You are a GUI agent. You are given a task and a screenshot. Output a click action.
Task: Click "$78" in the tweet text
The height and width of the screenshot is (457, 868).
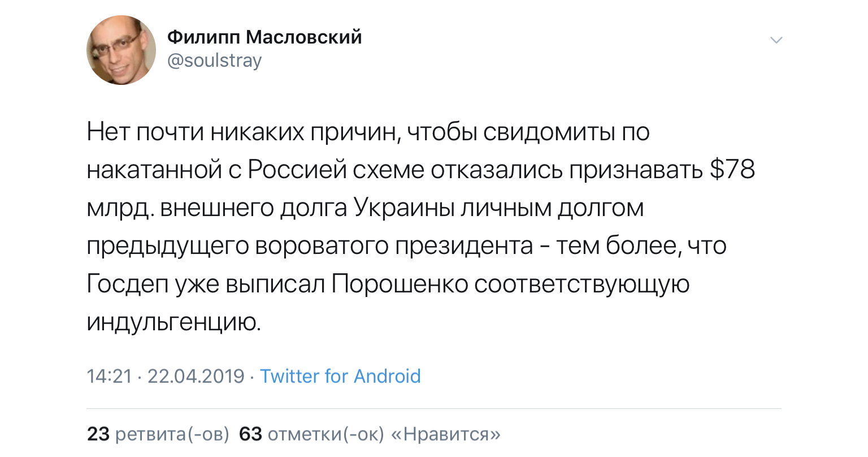pyautogui.click(x=732, y=170)
